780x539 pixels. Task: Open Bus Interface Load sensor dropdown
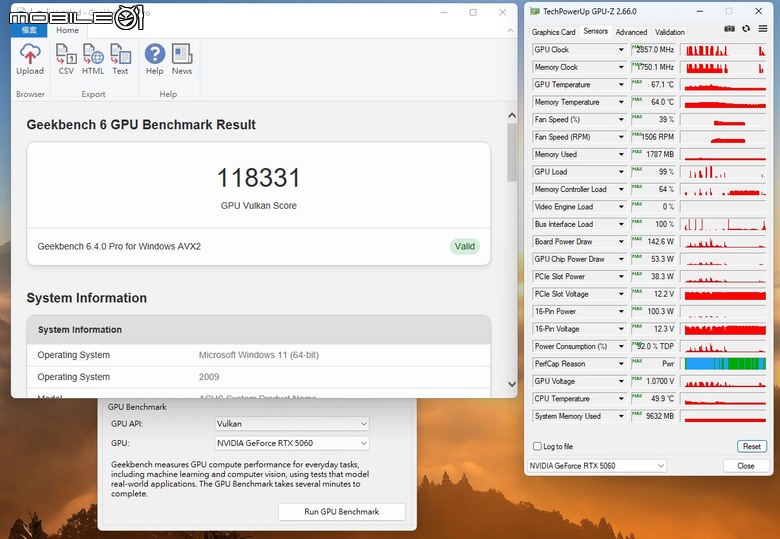[x=621, y=224]
